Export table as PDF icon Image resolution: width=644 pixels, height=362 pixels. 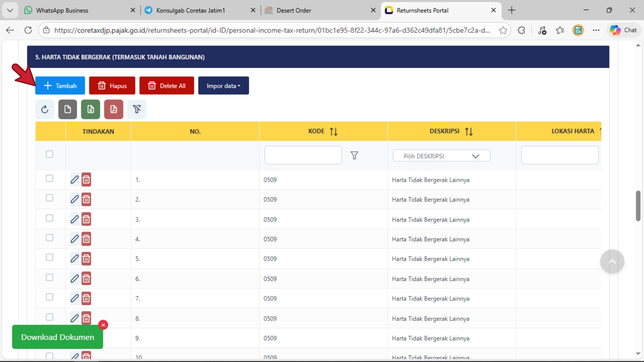pos(114,109)
